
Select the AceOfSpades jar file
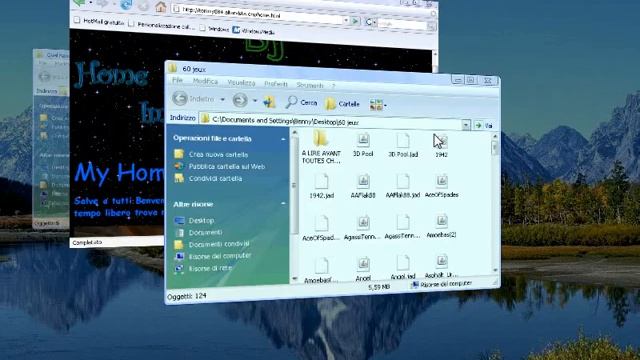click(x=442, y=186)
